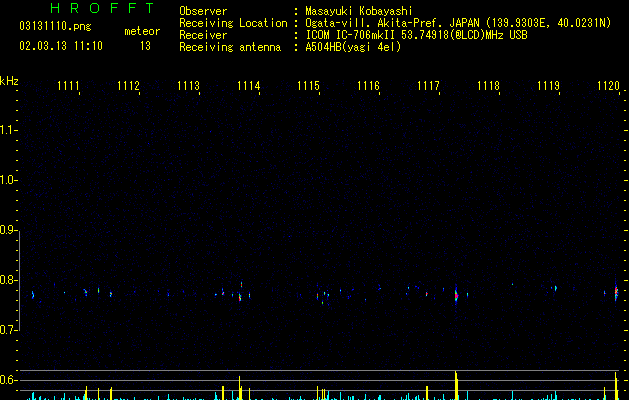The height and width of the screenshot is (400, 629).
Task: Click the 1.0 kHz axis label
Action: (8, 180)
